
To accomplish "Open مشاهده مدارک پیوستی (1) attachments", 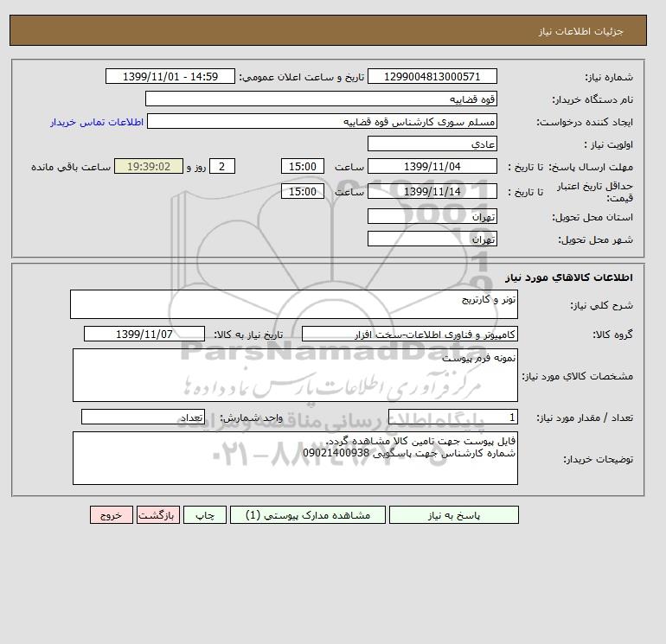I will coord(308,515).
